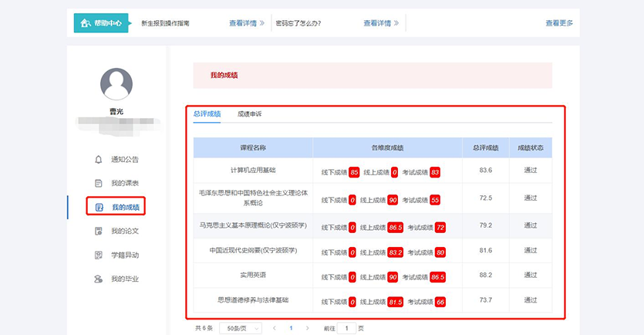
Task: Click 通过 status for 实用英语
Action: point(530,275)
